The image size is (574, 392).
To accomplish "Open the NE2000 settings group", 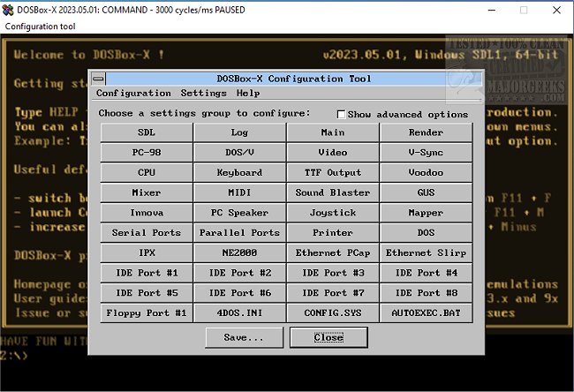I will click(x=239, y=253).
